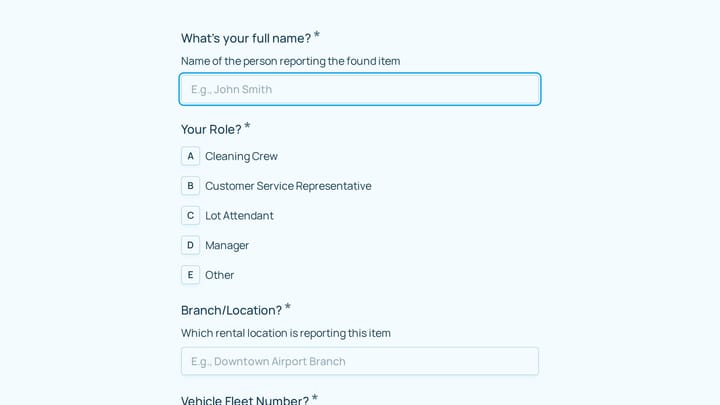Screen dimensions: 720x405
Task: Pick the Lot Attendant role label
Action: point(239,216)
